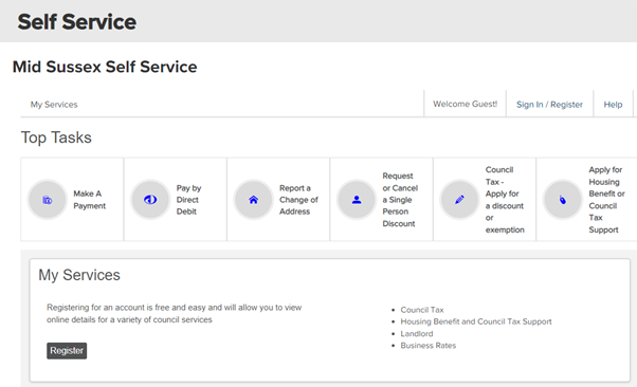637x387 pixels.
Task: Click the Self Service page header title
Action: 77,22
